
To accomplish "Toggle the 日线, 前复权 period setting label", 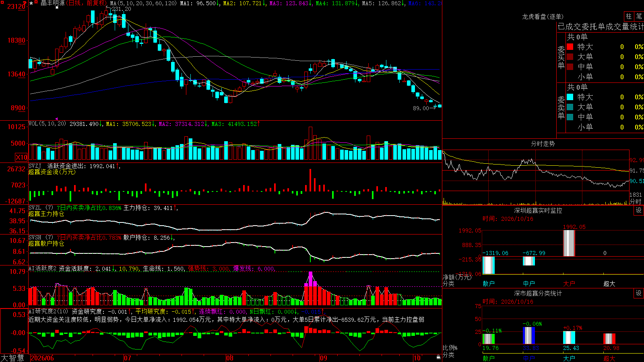I will coord(86,3).
